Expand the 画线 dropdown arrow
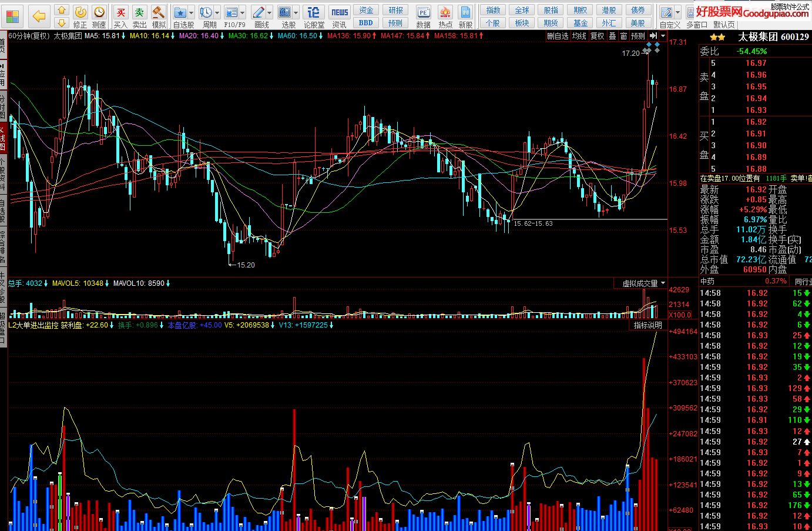This screenshot has height=531, width=812. pos(270,12)
